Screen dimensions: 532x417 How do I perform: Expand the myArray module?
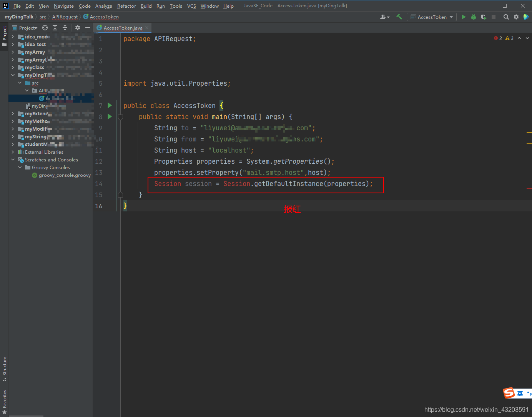tap(13, 52)
